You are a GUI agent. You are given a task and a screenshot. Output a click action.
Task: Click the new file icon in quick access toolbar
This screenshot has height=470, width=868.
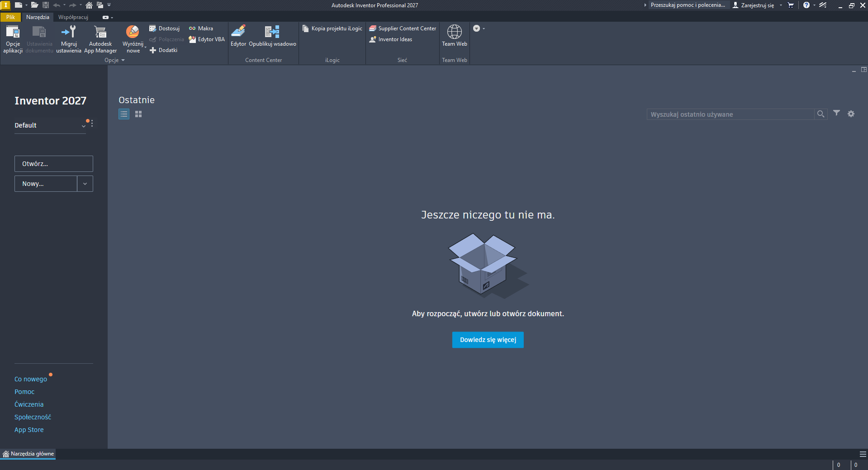[18, 5]
